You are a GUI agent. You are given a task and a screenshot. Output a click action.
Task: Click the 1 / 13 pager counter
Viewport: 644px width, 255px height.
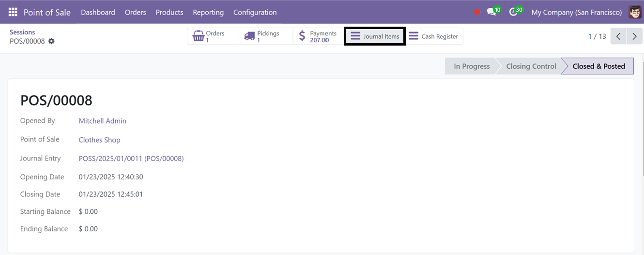(x=597, y=36)
